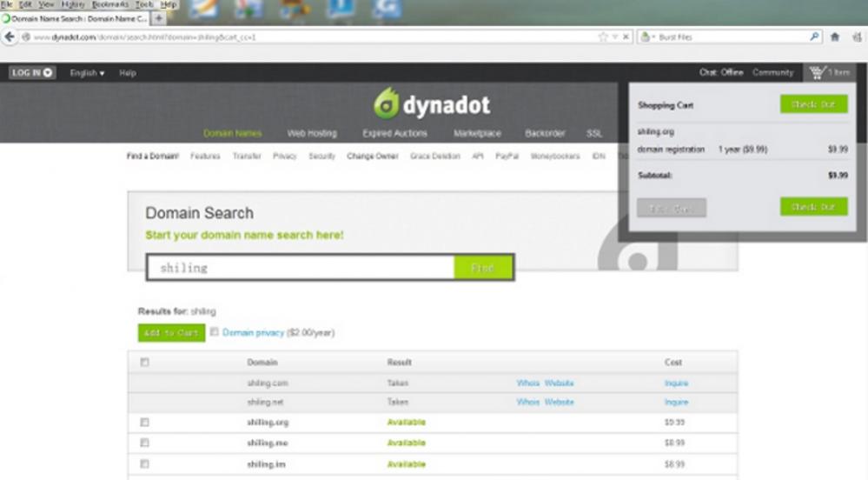This screenshot has height=480, width=868.
Task: Open the SSL nav section
Action: click(x=594, y=134)
